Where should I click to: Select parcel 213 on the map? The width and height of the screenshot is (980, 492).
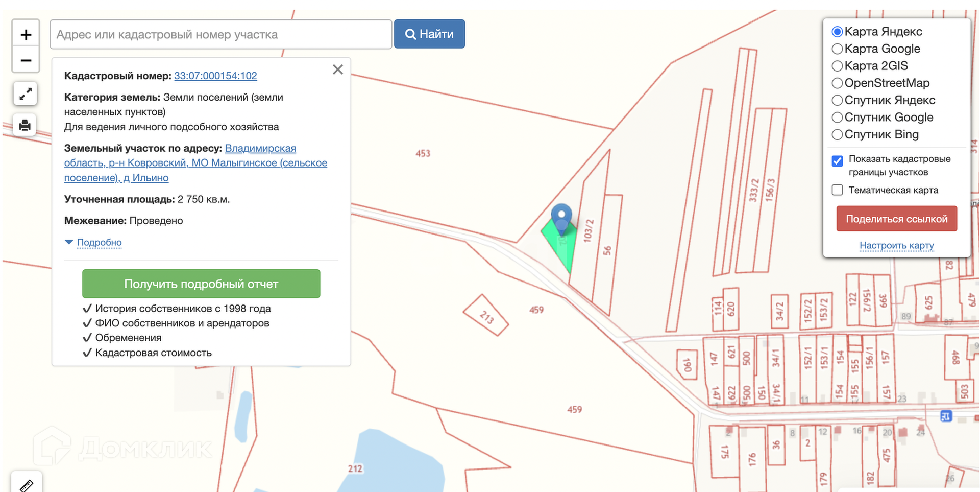tap(486, 316)
